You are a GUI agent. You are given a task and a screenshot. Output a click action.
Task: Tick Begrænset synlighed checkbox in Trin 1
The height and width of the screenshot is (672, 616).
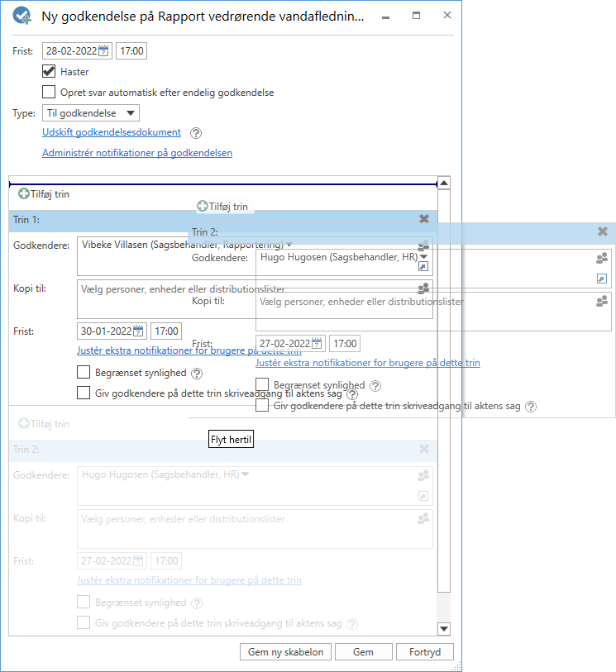point(84,374)
